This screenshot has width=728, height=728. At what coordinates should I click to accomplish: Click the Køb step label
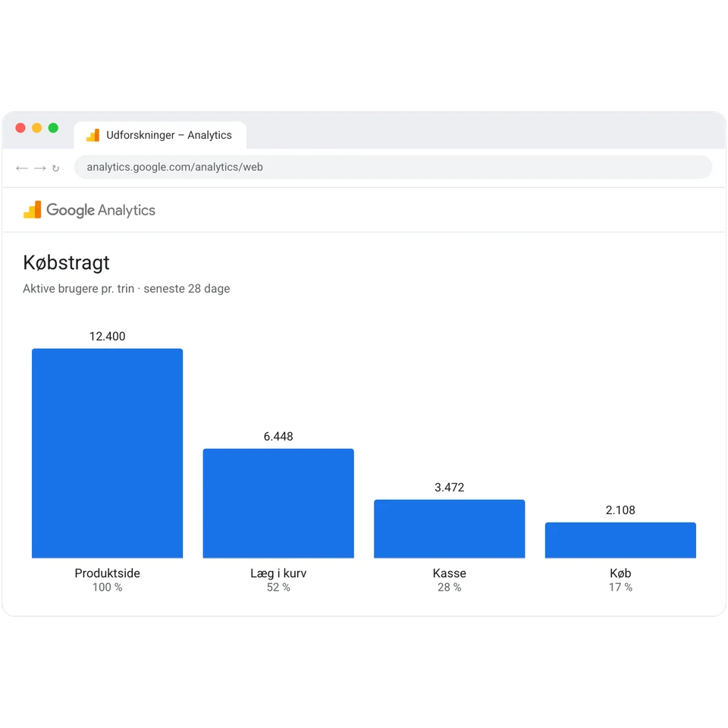(x=620, y=573)
